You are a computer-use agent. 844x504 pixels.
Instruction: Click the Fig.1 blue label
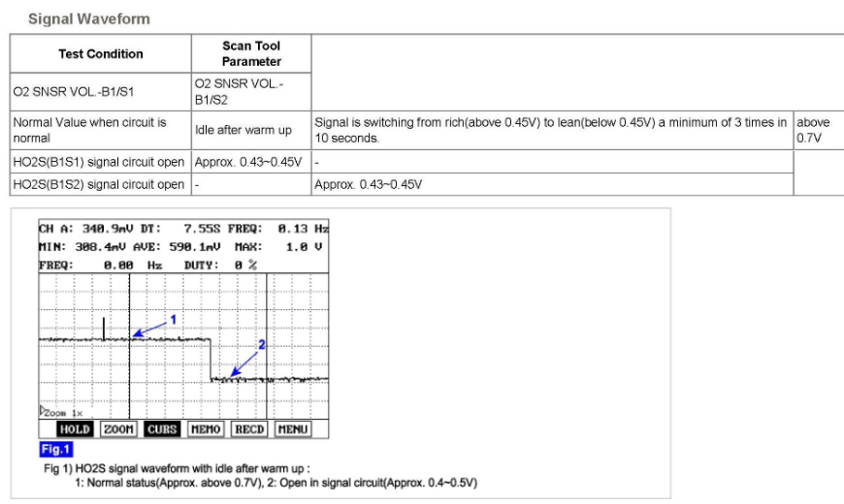(x=56, y=449)
